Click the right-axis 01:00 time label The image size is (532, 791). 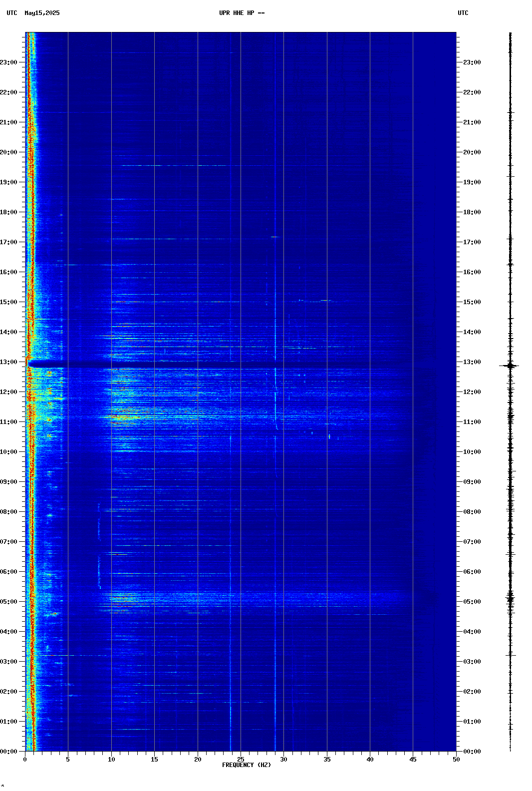(x=472, y=722)
